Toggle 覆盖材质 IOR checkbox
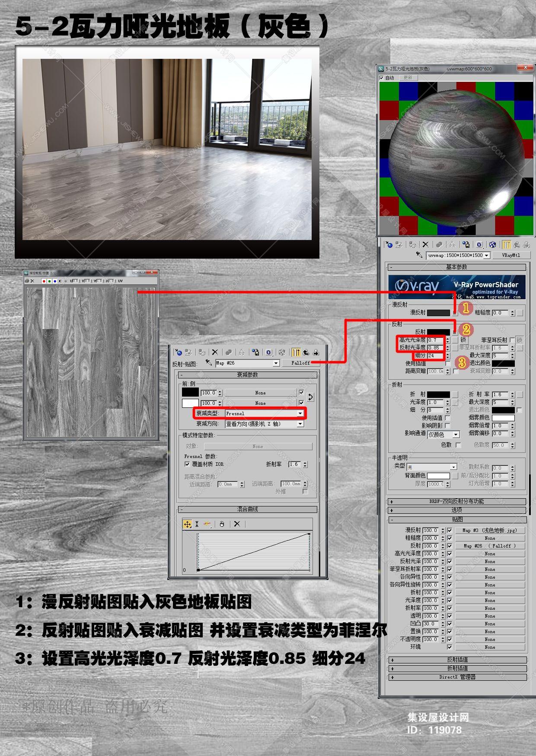Viewport: 536px width, 756px height. pos(187,464)
